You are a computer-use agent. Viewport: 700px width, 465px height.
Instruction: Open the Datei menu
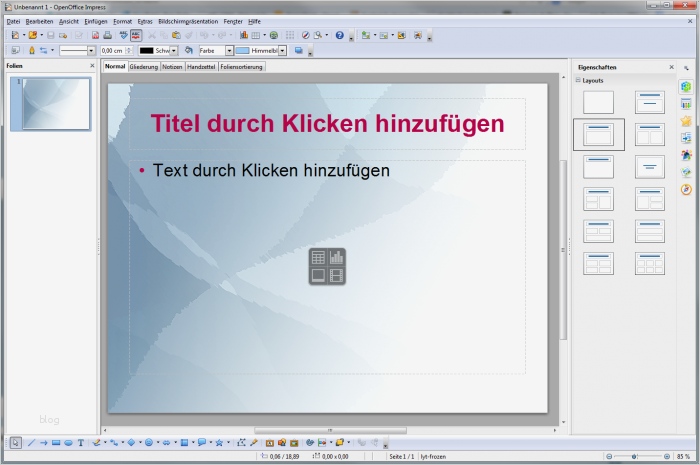pos(13,21)
